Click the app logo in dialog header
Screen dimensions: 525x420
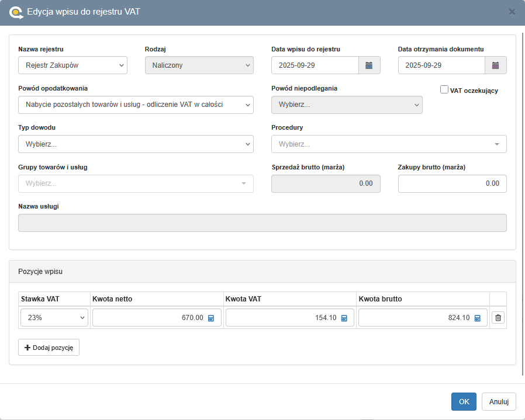pos(16,12)
